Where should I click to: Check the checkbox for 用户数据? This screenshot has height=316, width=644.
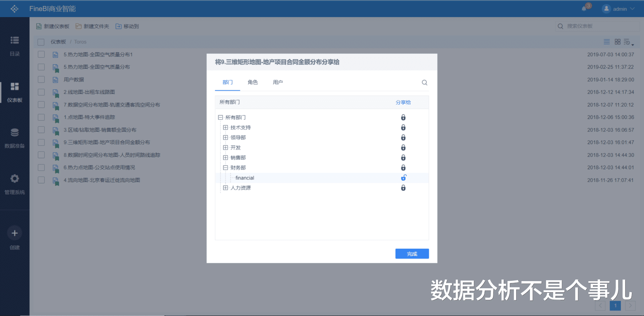(x=41, y=79)
